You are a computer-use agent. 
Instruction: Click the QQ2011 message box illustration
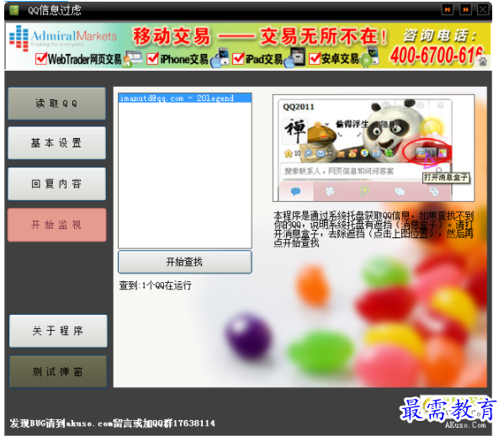pyautogui.click(x=374, y=148)
